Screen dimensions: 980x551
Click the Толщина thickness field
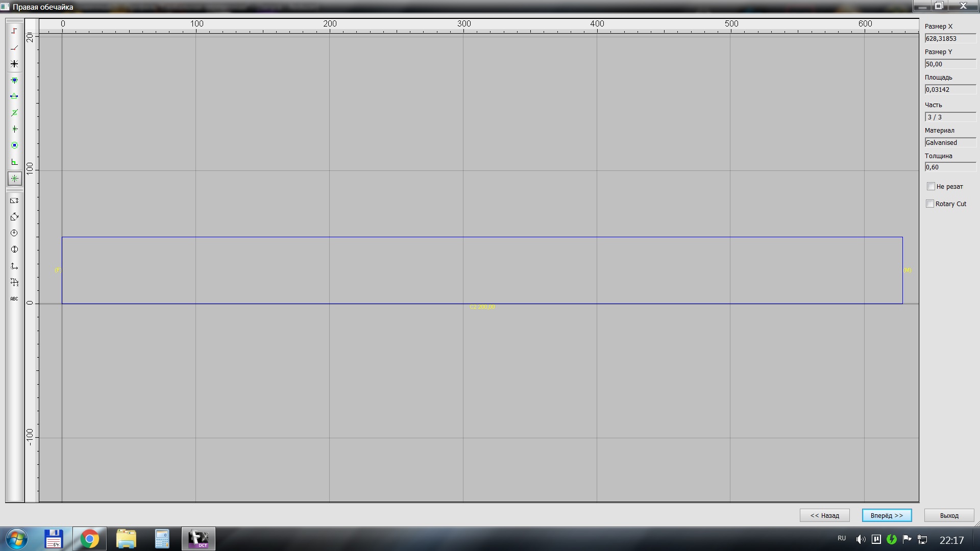[950, 167]
